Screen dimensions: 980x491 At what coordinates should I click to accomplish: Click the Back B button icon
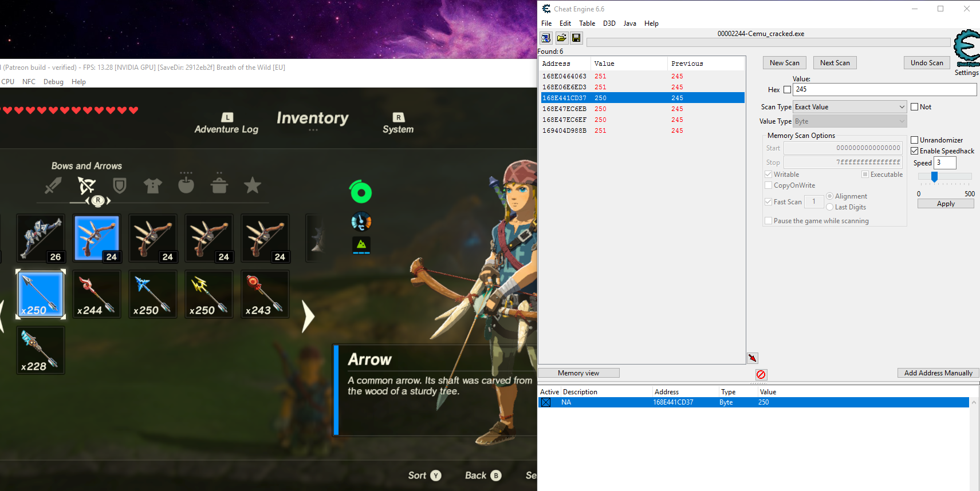pos(496,476)
